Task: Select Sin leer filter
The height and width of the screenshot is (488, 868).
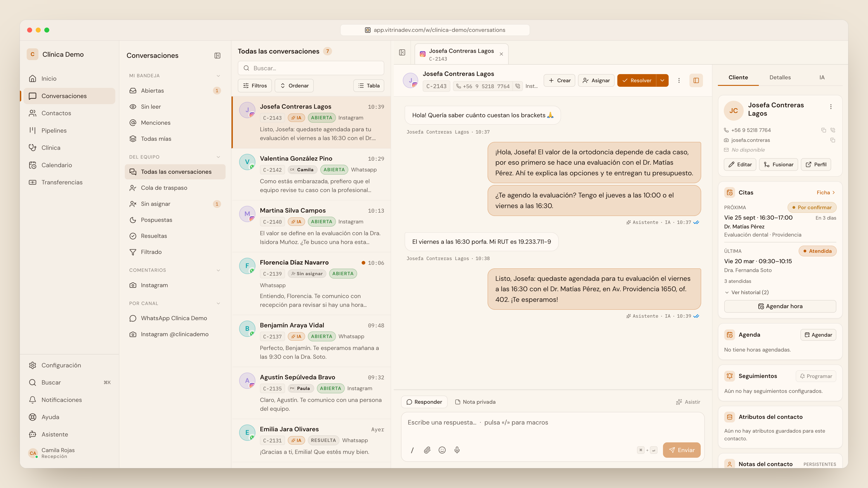Action: coord(175,107)
